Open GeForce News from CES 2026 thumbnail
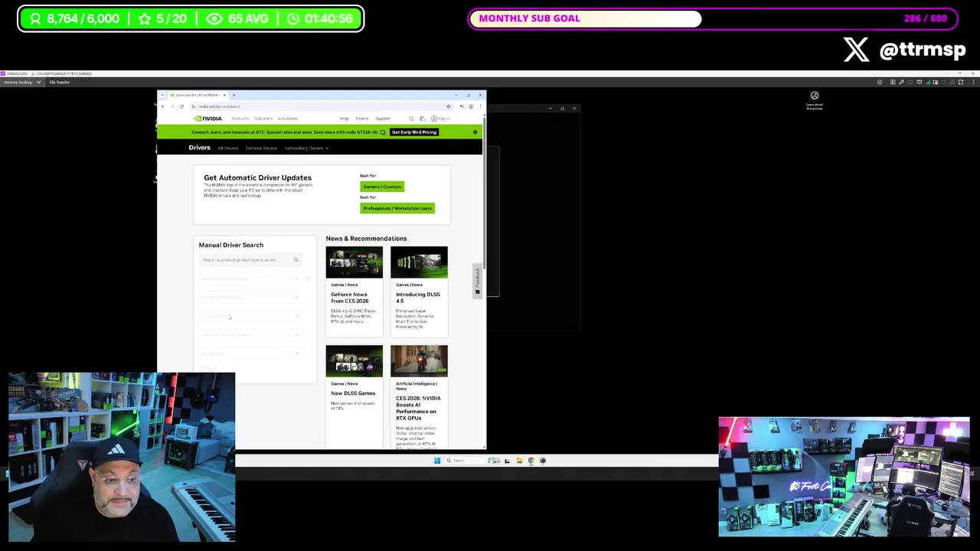Image resolution: width=980 pixels, height=551 pixels. tap(354, 262)
